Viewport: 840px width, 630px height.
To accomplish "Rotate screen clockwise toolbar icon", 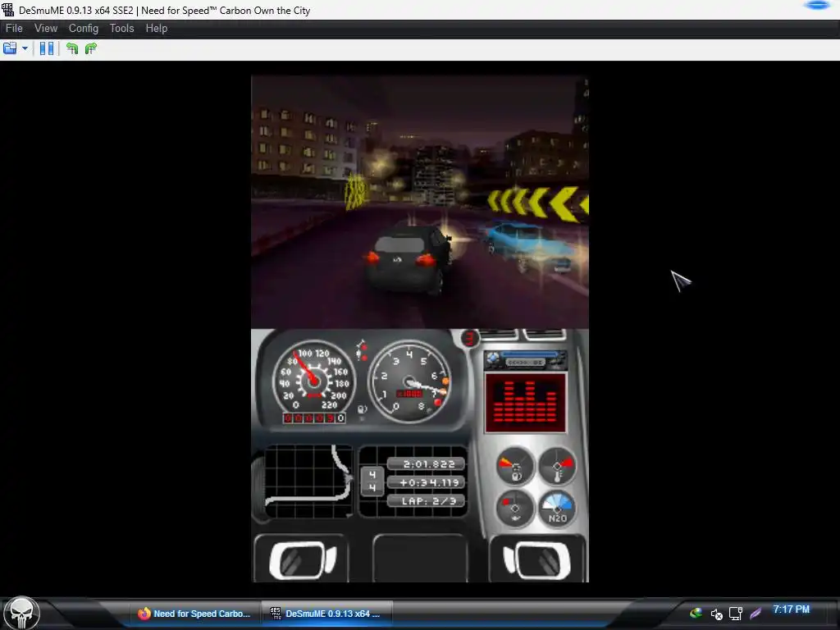I will [x=91, y=48].
